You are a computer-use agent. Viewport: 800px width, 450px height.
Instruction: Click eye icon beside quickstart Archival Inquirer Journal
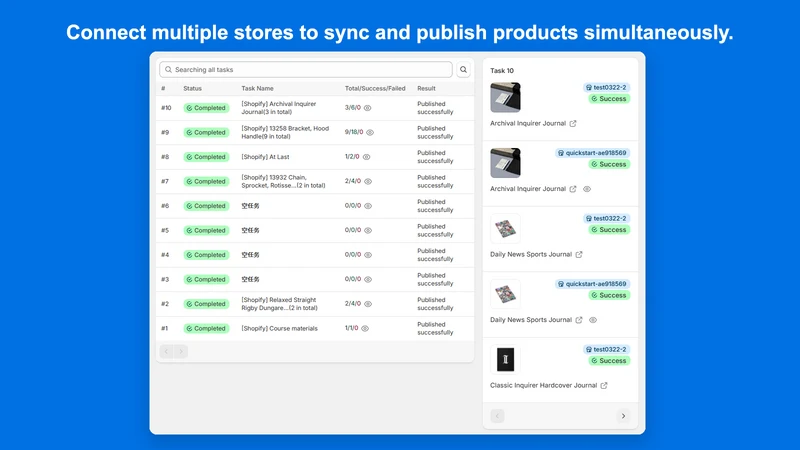(587, 189)
